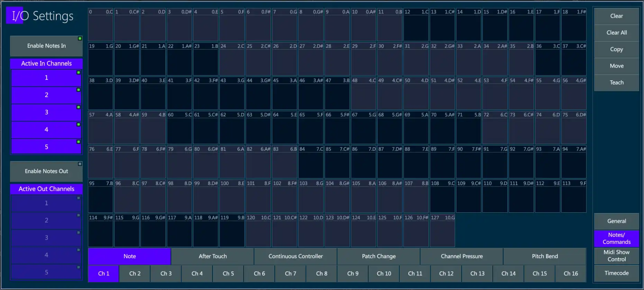Toggle Enable Notes Out
The width and height of the screenshot is (644, 290).
point(46,172)
